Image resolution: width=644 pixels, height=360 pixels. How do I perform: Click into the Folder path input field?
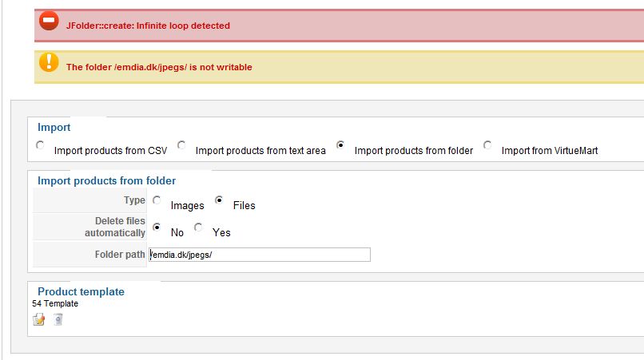pos(260,255)
